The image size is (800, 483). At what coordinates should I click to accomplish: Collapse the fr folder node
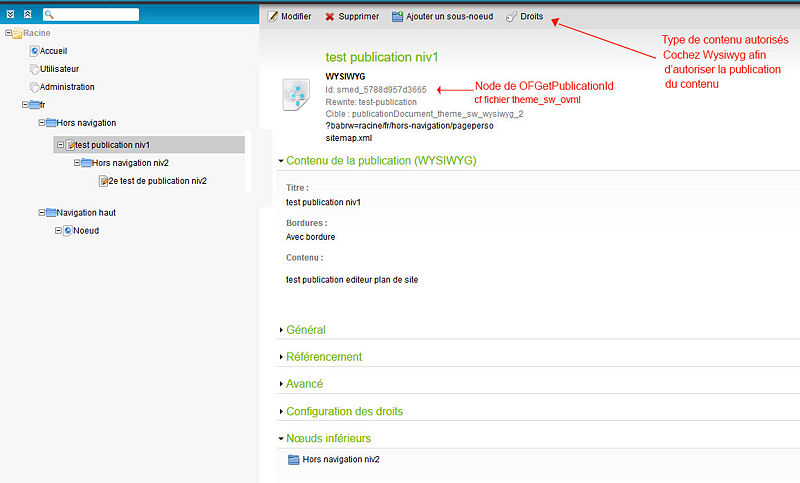[x=25, y=105]
